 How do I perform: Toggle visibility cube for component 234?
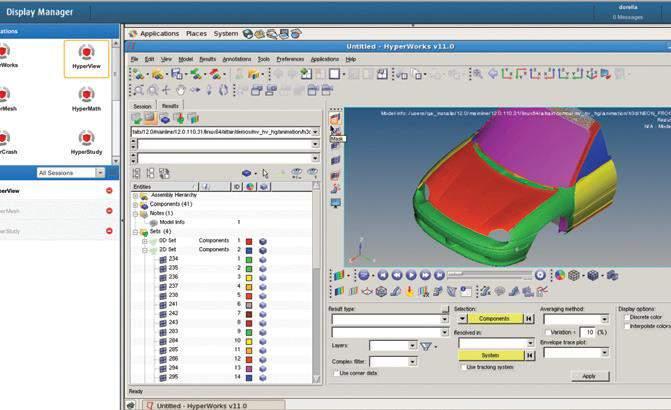point(263,260)
